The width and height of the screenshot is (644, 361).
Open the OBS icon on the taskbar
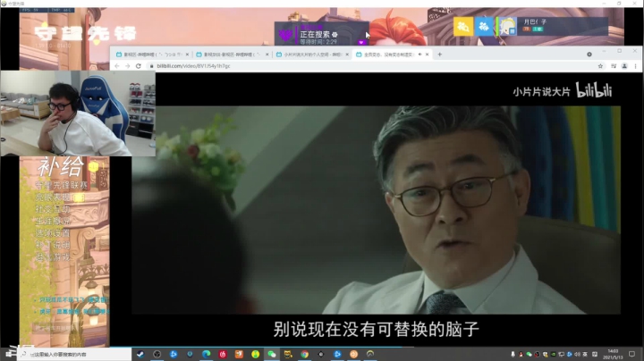coord(157,354)
